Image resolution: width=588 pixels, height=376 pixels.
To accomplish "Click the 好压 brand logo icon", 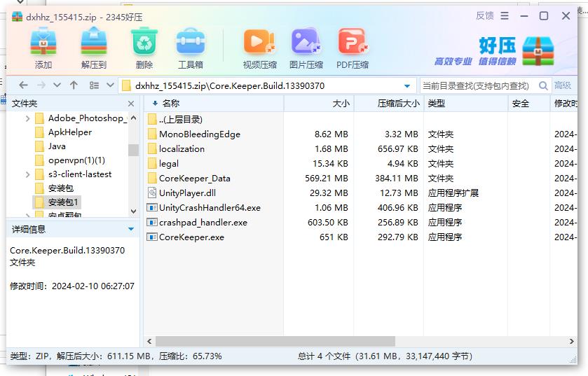I will tap(538, 51).
